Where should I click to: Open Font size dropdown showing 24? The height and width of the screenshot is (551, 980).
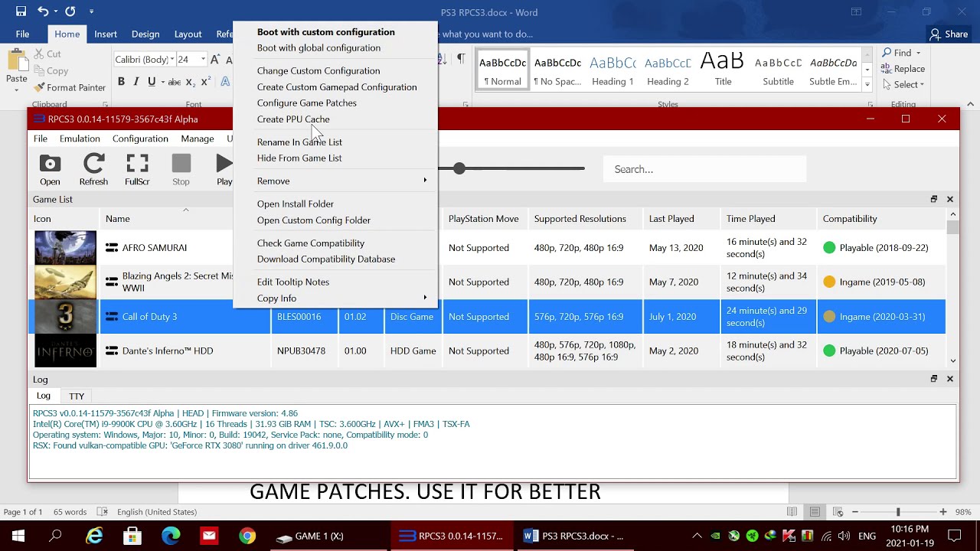pos(203,60)
